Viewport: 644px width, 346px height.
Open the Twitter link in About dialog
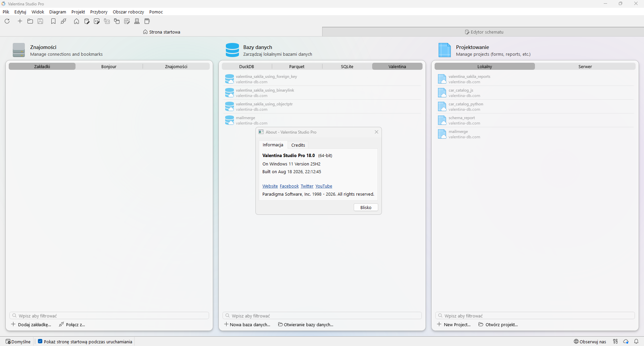coord(307,186)
